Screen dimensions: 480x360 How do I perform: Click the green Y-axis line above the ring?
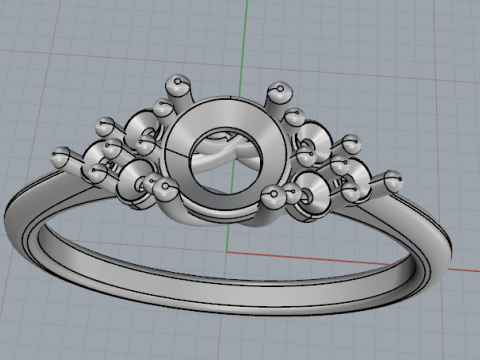point(243,48)
